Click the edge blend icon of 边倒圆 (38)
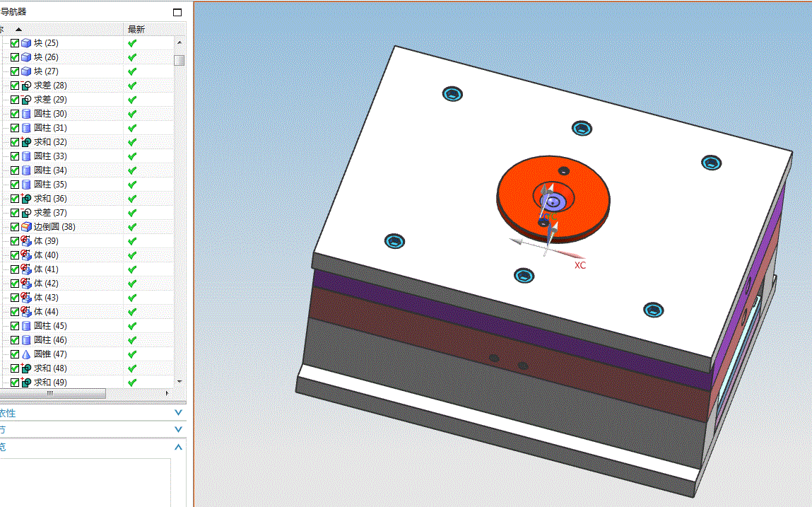This screenshot has height=507, width=812. [x=26, y=226]
